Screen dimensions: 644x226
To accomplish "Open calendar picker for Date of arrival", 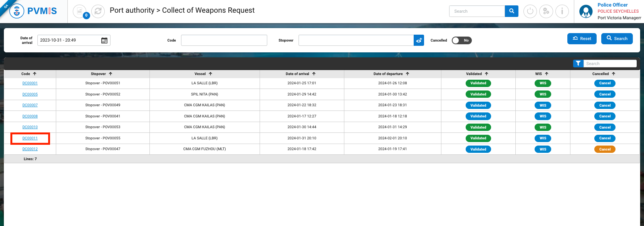I will point(104,40).
